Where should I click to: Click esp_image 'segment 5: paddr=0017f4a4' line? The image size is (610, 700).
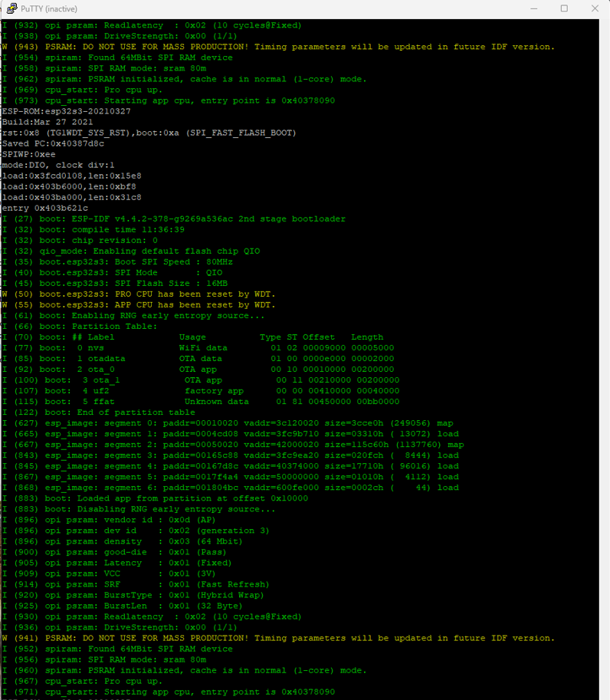click(x=230, y=477)
